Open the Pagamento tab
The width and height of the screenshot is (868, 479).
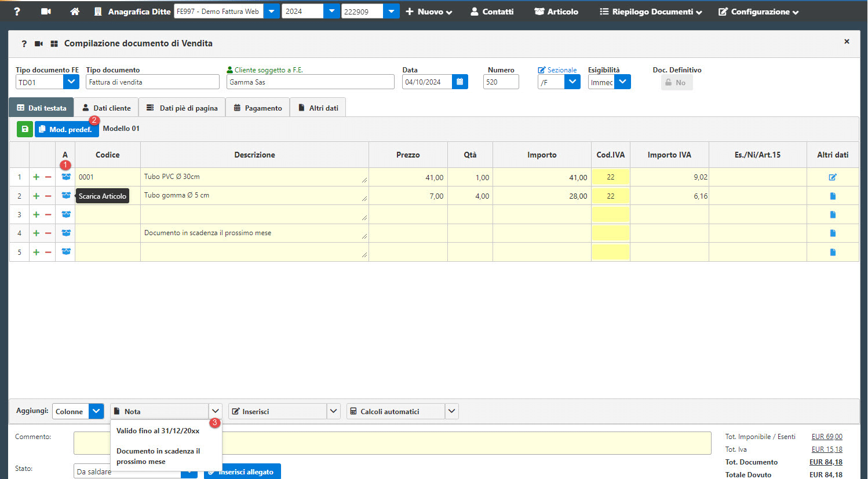pyautogui.click(x=258, y=108)
